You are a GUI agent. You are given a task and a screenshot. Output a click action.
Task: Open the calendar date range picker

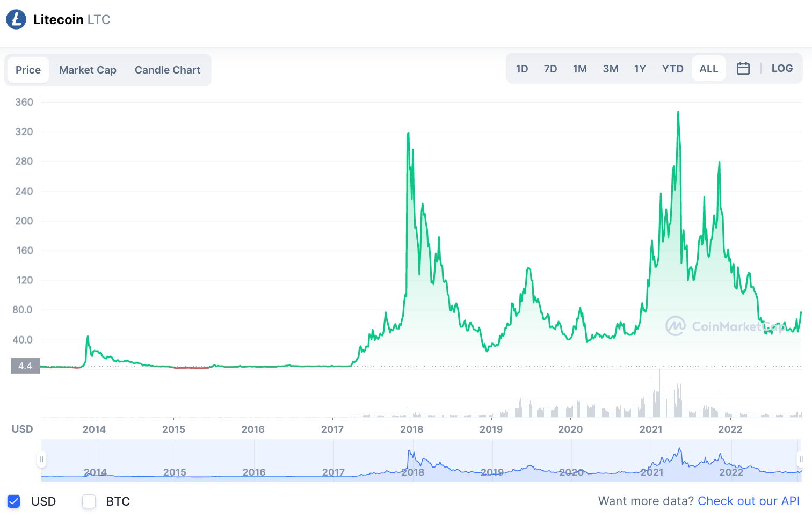point(743,69)
